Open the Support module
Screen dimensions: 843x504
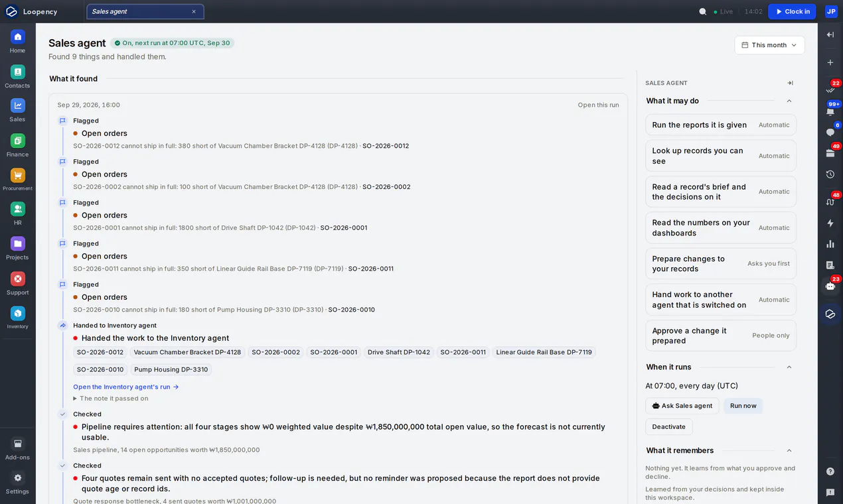tap(17, 284)
